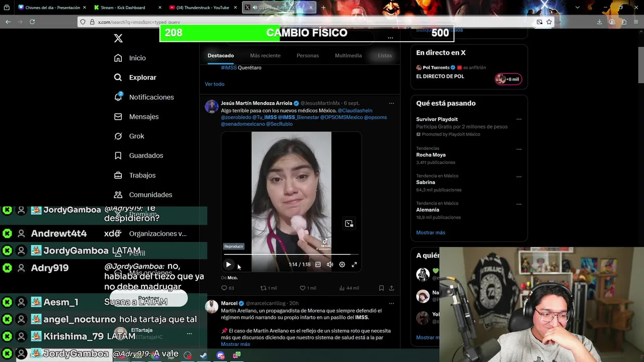Open options for Sabrina trend
Image resolution: width=644 pixels, height=362 pixels.
pyautogui.click(x=519, y=177)
